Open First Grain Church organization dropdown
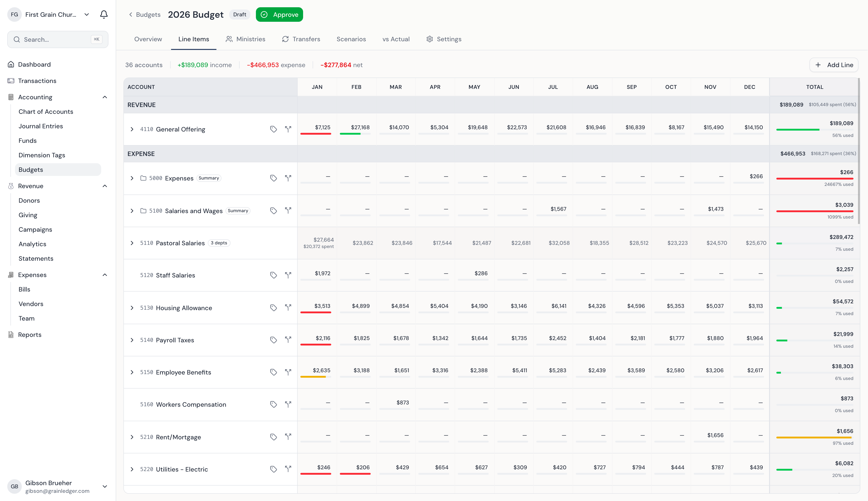This screenshot has height=501, width=868. (x=86, y=15)
